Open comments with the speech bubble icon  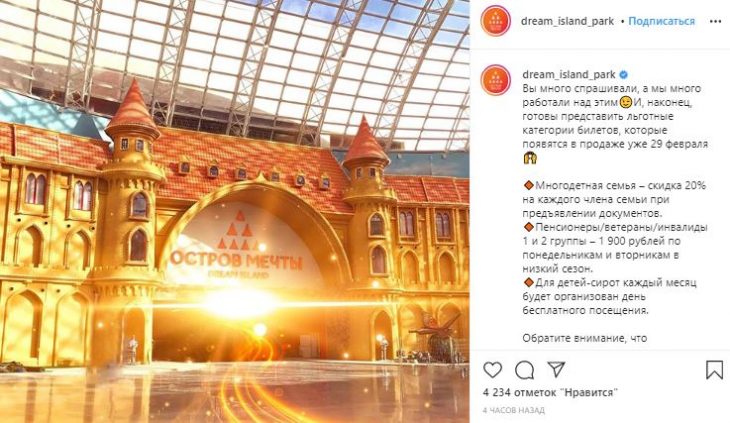(524, 370)
